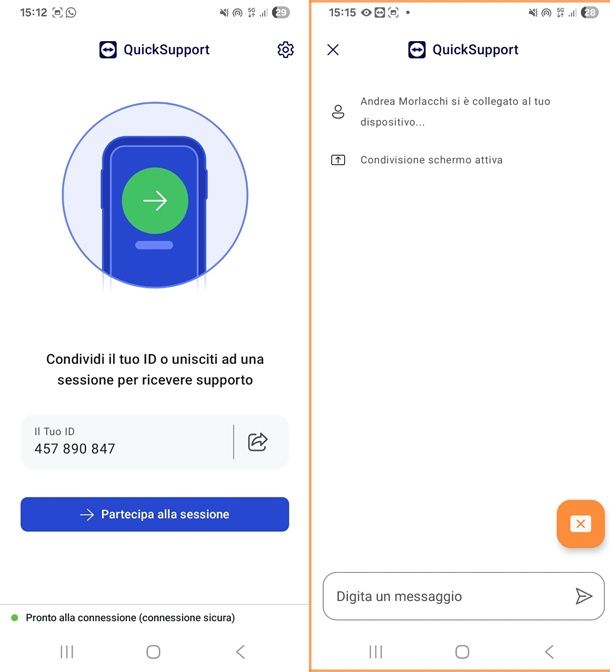Send message with paper plane icon

click(583, 596)
